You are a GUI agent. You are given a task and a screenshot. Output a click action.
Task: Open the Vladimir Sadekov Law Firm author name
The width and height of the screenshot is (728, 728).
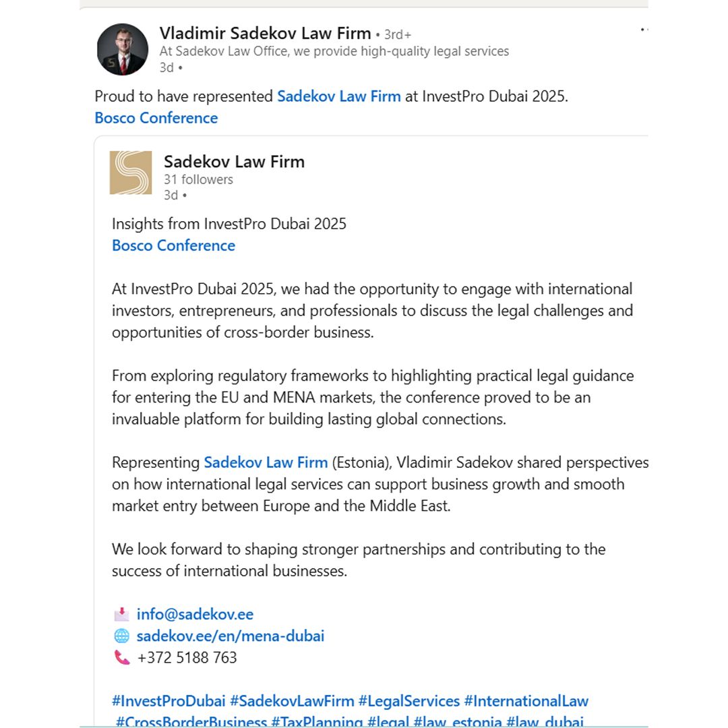coord(265,33)
